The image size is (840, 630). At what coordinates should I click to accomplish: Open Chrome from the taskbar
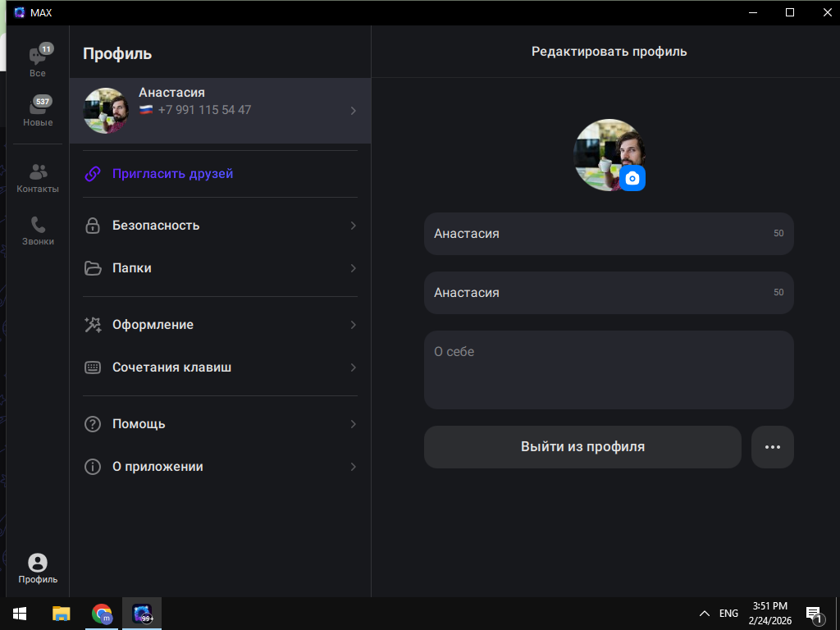click(x=101, y=614)
